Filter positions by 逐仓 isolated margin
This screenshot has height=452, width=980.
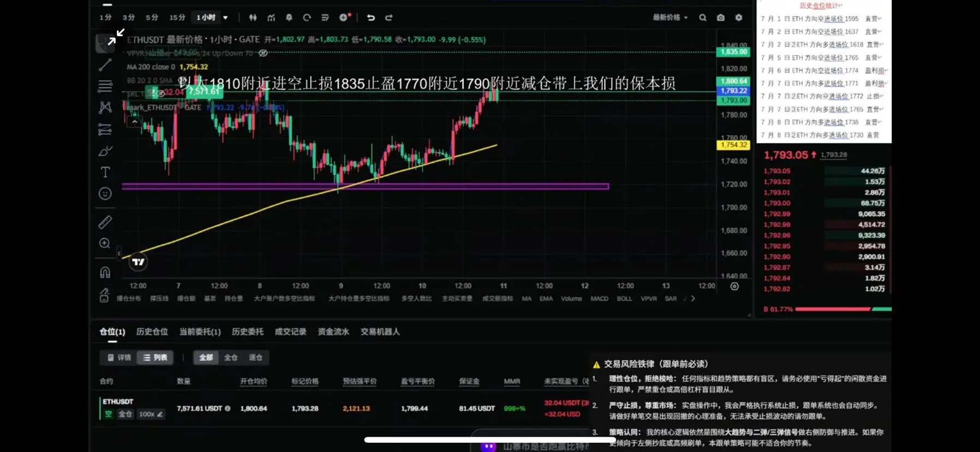click(255, 358)
